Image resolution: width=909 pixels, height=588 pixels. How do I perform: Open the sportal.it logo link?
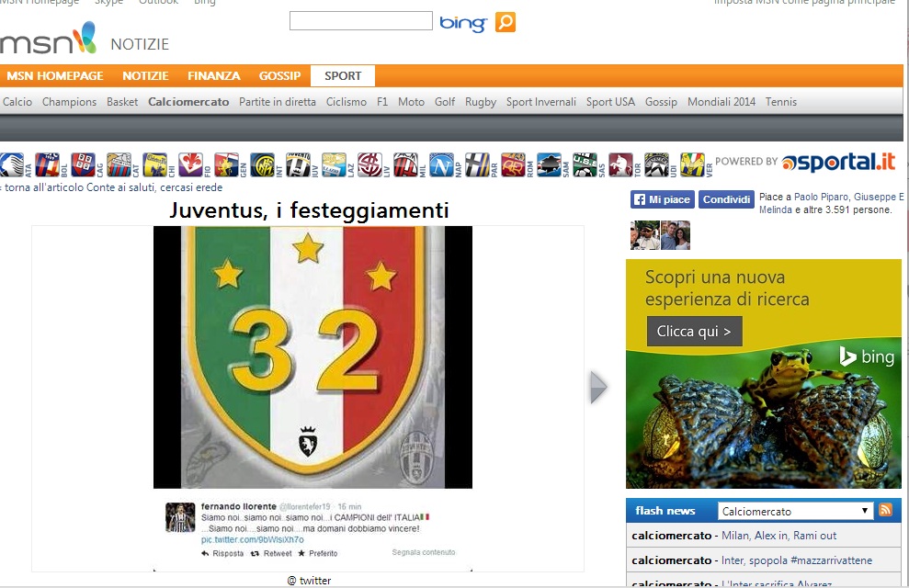[838, 163]
